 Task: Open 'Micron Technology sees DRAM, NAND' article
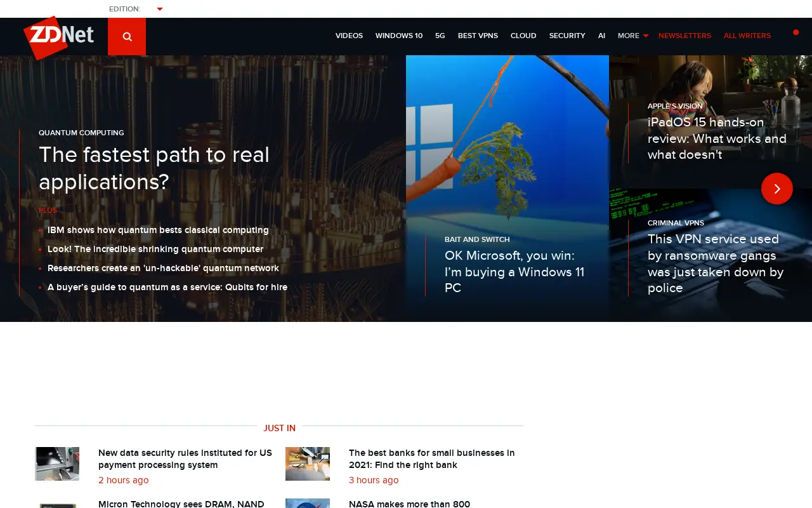click(181, 504)
